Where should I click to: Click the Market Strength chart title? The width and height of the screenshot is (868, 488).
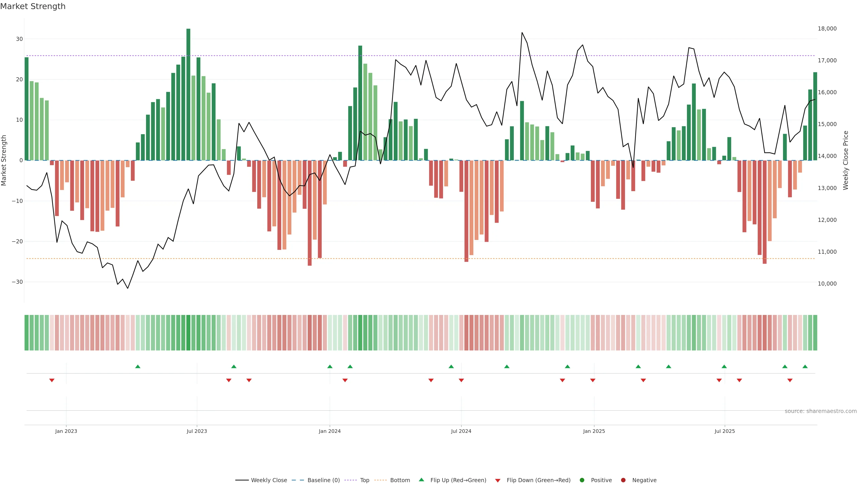click(x=33, y=6)
